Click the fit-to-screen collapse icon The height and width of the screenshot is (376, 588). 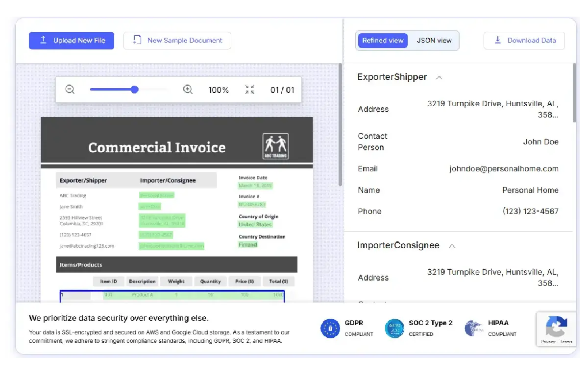(x=250, y=90)
